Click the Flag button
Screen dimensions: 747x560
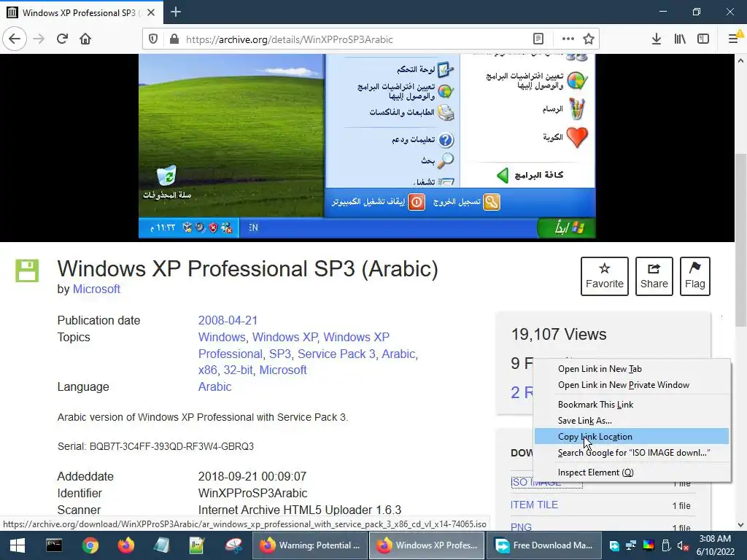(695, 276)
